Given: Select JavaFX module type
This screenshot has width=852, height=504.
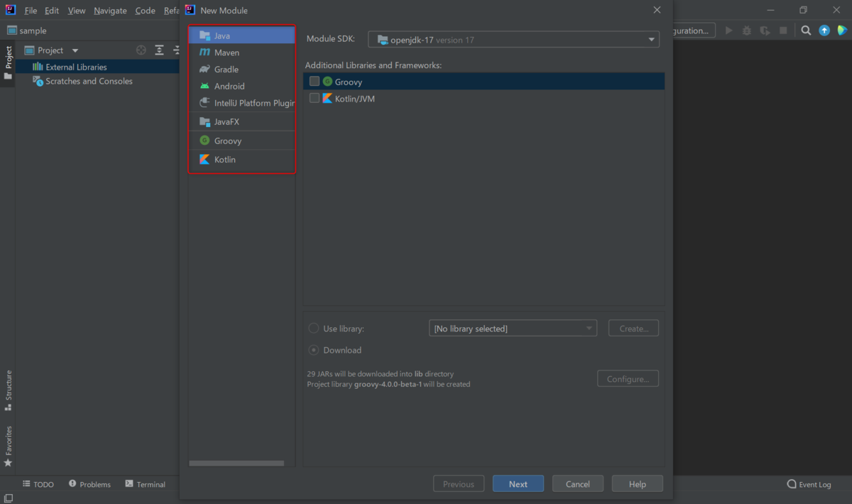Looking at the screenshot, I should [x=241, y=121].
